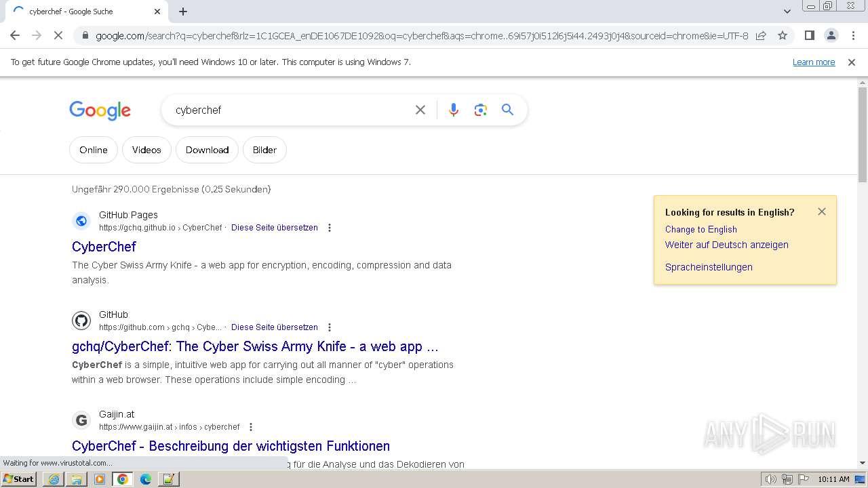Choose Weiter auf Deutsch anzeigen
Viewport: 868px width, 488px height.
pos(726,245)
